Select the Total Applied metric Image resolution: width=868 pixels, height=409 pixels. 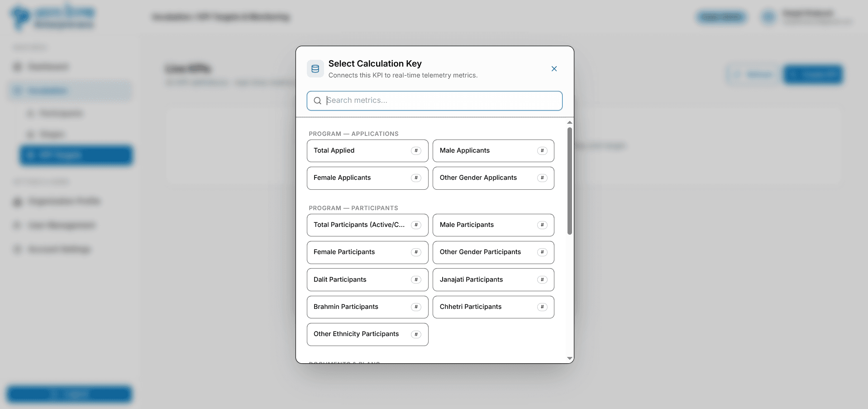coord(367,151)
